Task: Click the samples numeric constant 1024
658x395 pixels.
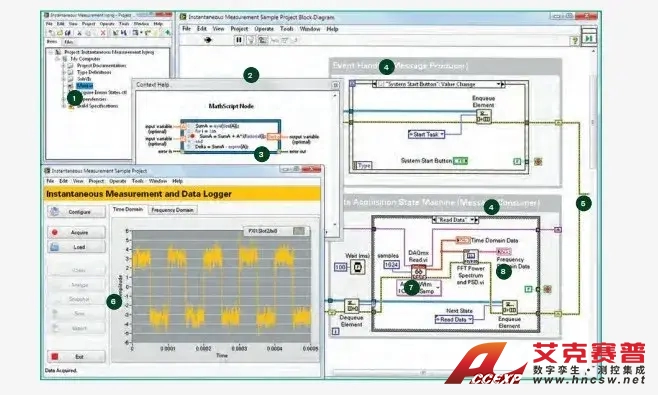Action: [392, 265]
